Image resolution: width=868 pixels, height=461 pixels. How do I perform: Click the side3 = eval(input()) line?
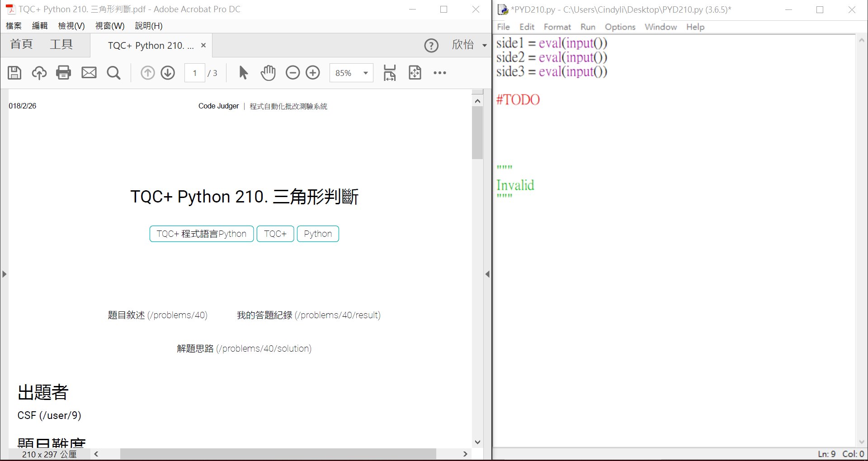pyautogui.click(x=552, y=71)
